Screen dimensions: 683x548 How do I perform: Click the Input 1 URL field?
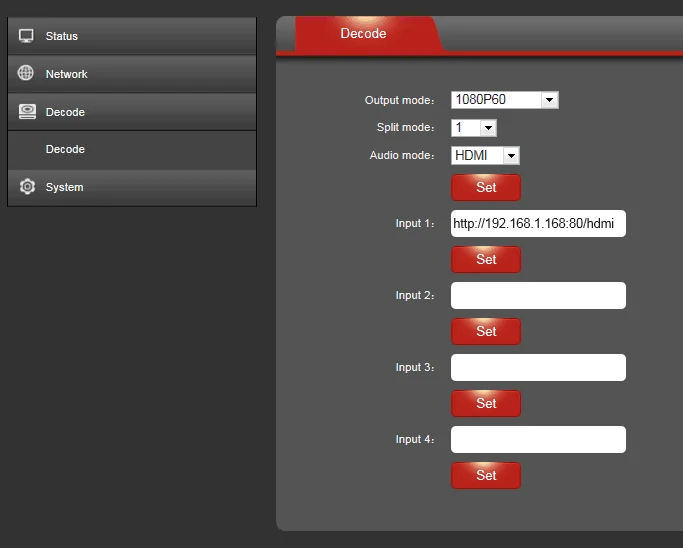tap(538, 224)
